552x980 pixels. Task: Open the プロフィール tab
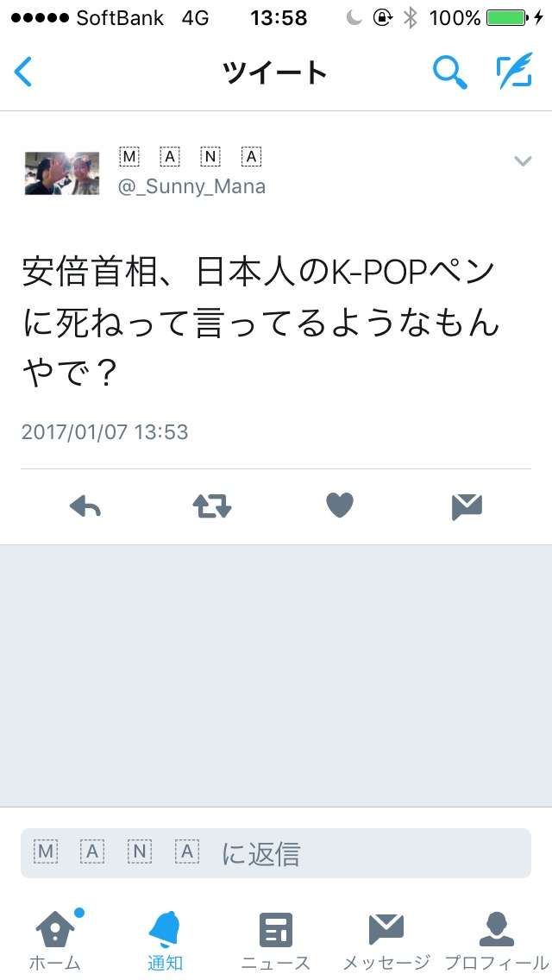click(x=496, y=940)
